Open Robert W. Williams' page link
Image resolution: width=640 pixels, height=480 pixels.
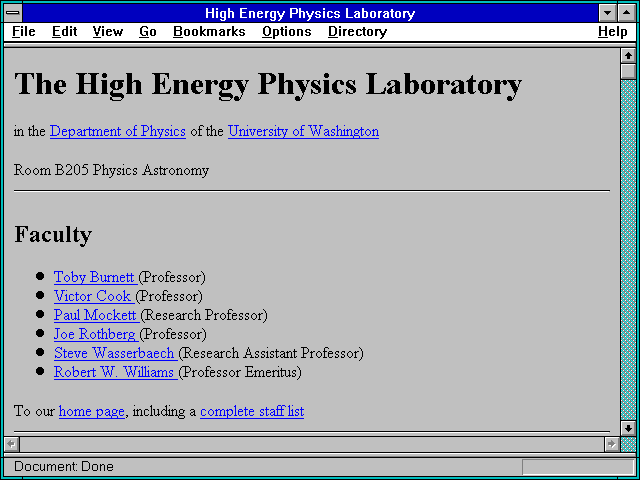[x=116, y=372]
